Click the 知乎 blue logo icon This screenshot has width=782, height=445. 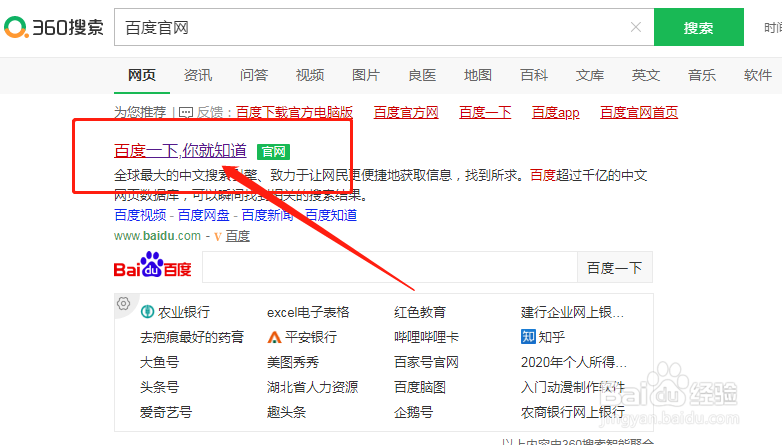pos(528,337)
